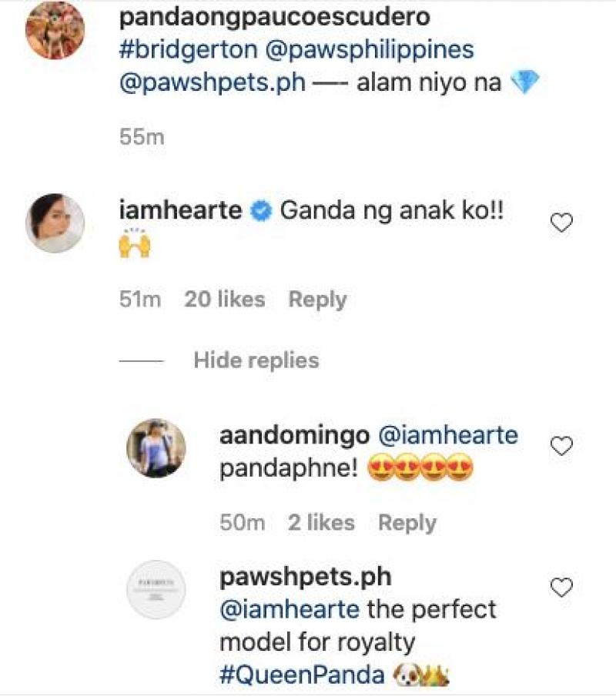Image resolution: width=616 pixels, height=697 pixels.
Task: Reply to iamhearte's comment
Action: pos(317,300)
